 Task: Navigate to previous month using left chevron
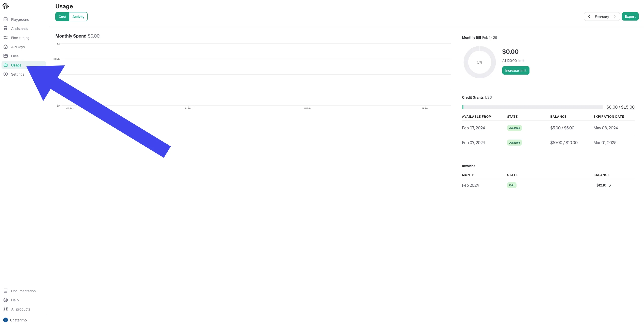pyautogui.click(x=589, y=16)
